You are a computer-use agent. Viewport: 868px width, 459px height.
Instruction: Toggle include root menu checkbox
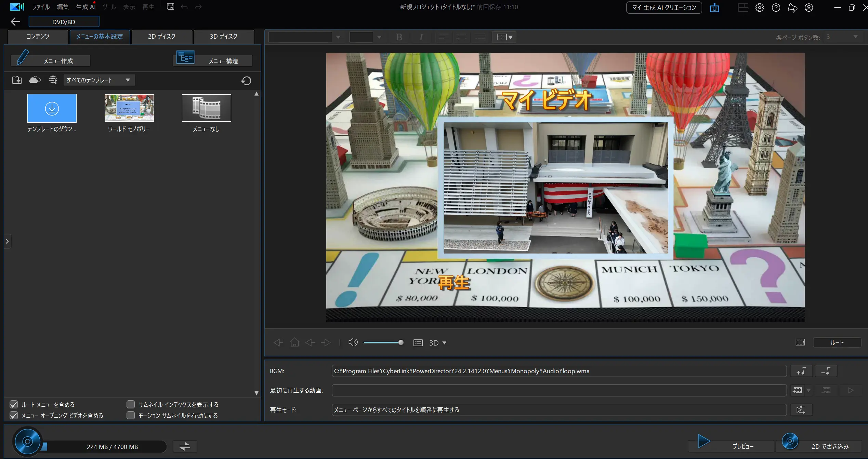coord(14,405)
